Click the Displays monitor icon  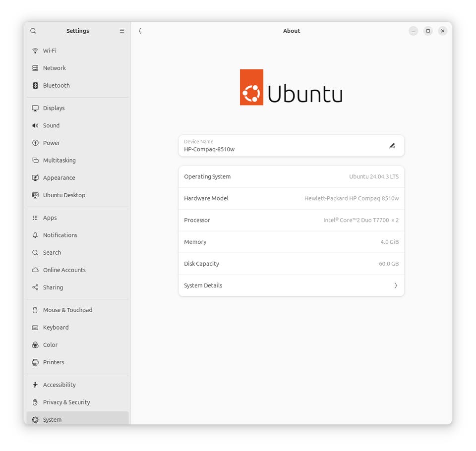35,108
